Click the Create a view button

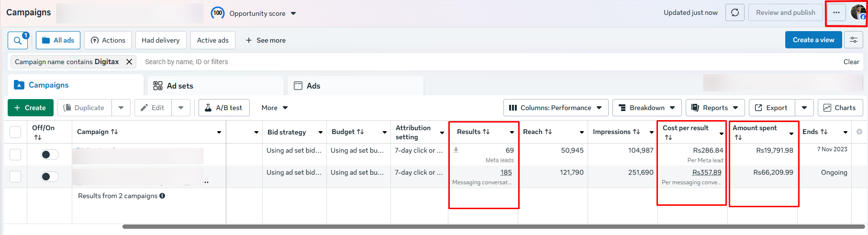pos(813,40)
